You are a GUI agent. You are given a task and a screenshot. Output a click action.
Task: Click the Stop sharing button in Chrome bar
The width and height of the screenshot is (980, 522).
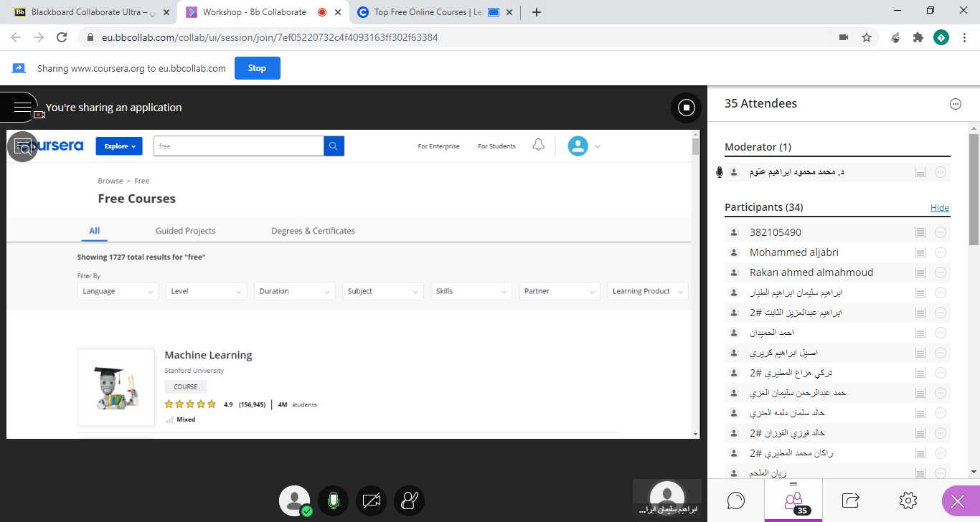(257, 68)
